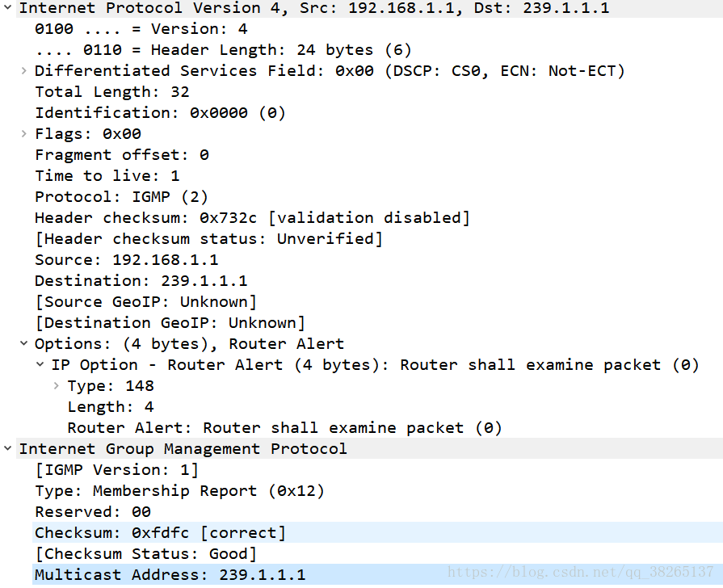Expand the Type: 148 row
Viewport: 723px width, 588px height.
click(x=57, y=386)
